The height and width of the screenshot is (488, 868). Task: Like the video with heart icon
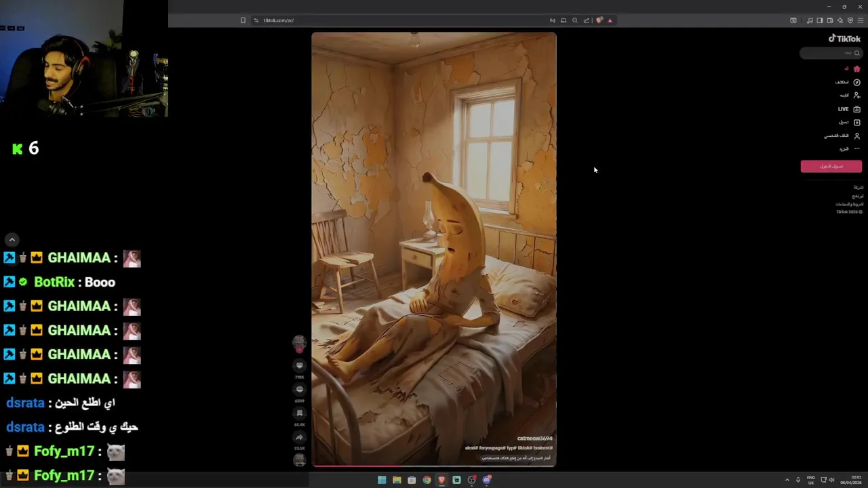(x=299, y=366)
